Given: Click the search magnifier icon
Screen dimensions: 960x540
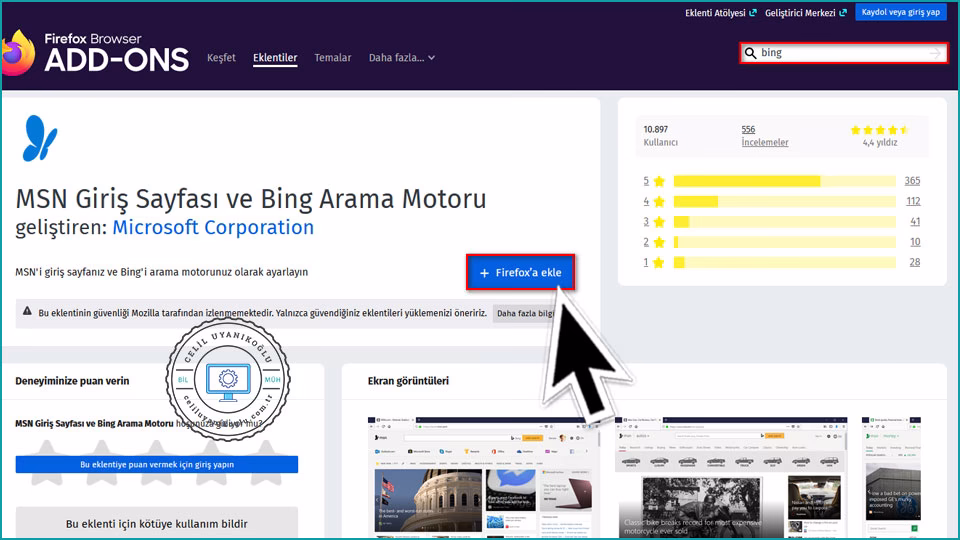Looking at the screenshot, I should [751, 53].
